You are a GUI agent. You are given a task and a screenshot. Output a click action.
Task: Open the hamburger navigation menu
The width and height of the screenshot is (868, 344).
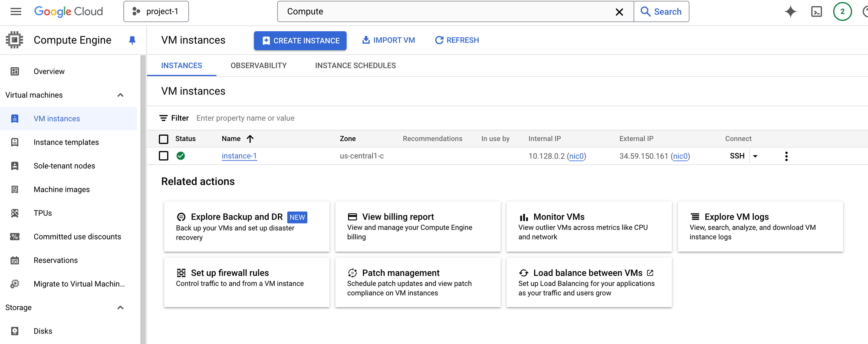16,12
